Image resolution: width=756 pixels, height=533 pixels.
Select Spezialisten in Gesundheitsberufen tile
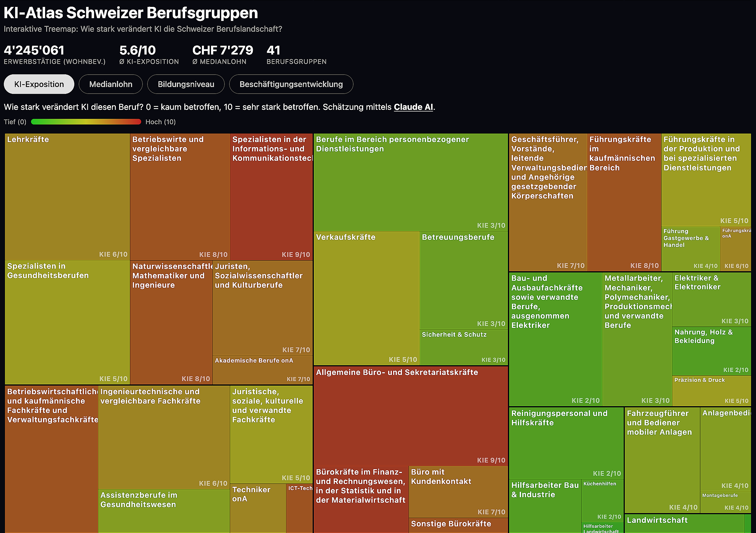[x=67, y=322]
